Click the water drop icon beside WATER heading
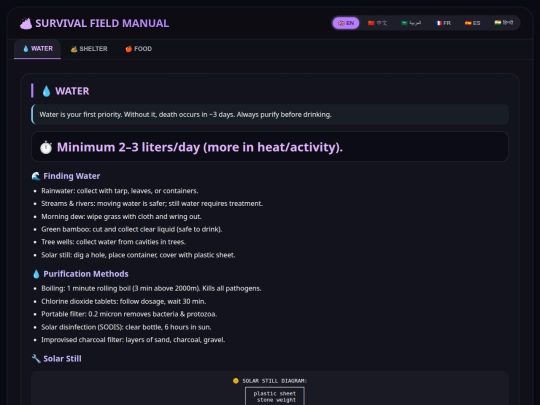 click(x=46, y=91)
